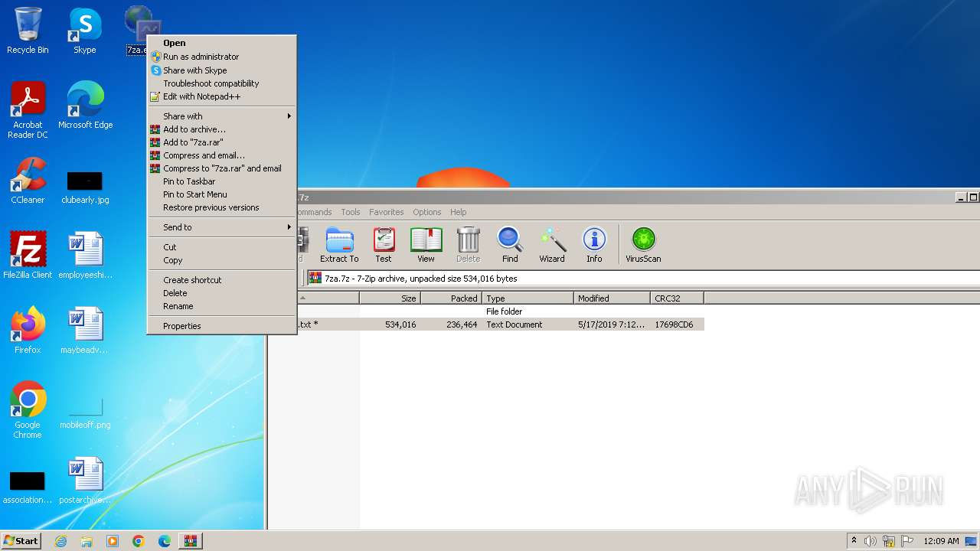
Task: Click the Extract To toolbar icon
Action: point(339,245)
